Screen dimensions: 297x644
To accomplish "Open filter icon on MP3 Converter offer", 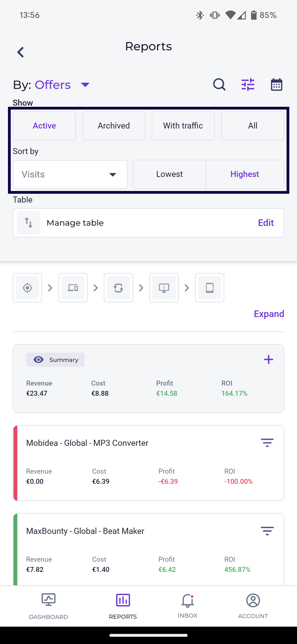I will click(x=267, y=443).
